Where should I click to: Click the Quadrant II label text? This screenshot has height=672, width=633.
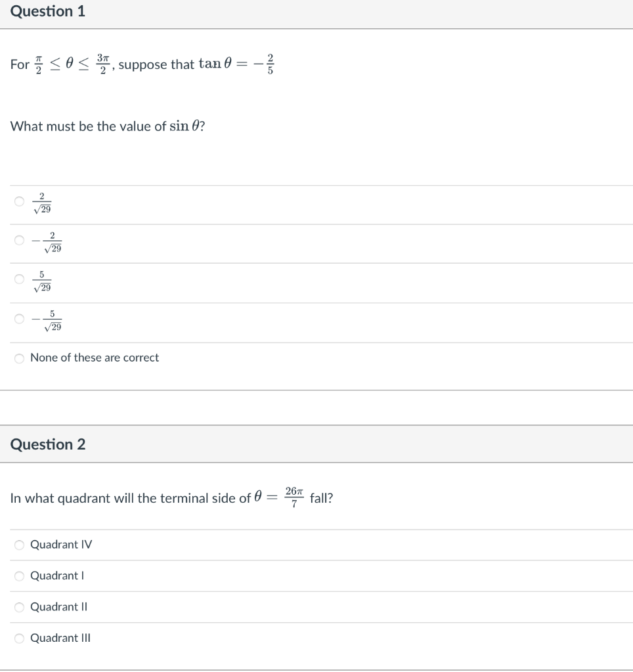58,607
